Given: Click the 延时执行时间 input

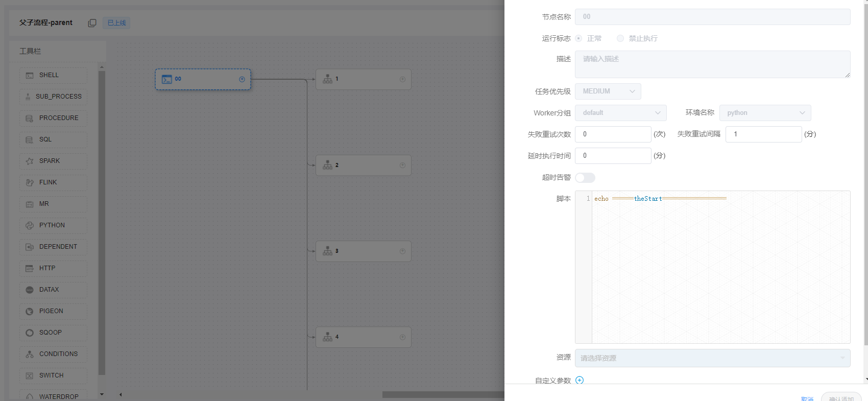Looking at the screenshot, I should (x=613, y=156).
